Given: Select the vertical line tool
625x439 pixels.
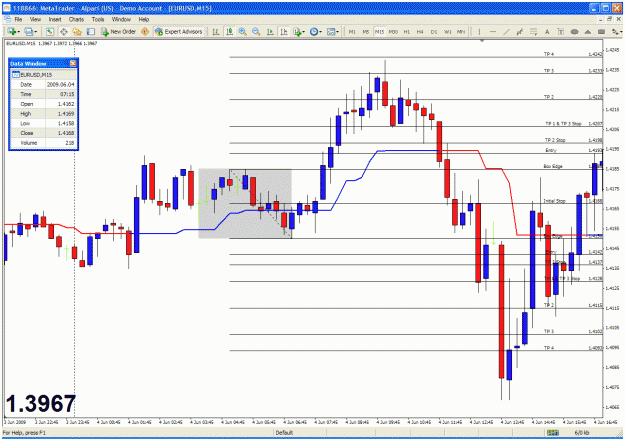Looking at the screenshot, I should 480,31.
